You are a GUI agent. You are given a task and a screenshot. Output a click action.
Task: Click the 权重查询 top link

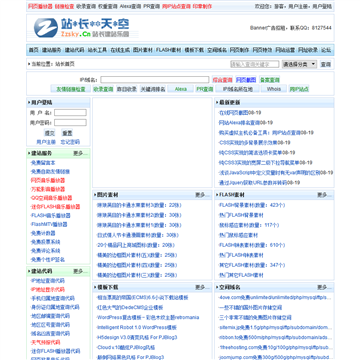point(108,6)
